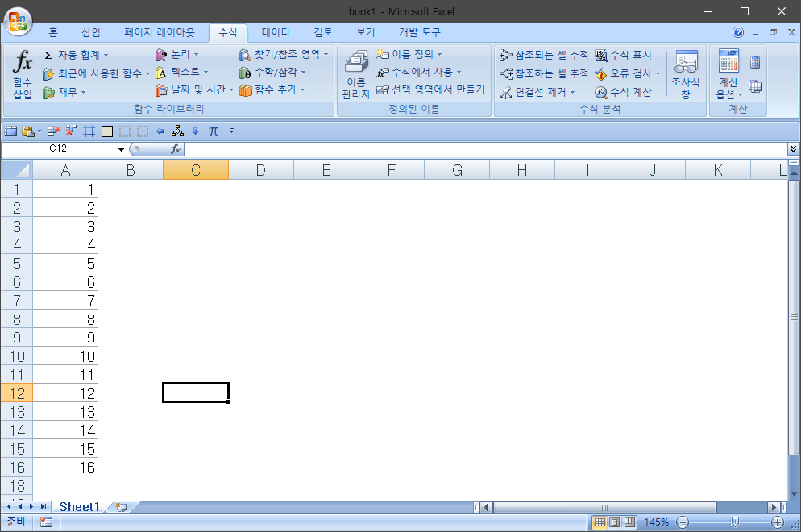Click 수식 계산 (Evaluate Formula)
801x532 pixels.
click(x=623, y=92)
